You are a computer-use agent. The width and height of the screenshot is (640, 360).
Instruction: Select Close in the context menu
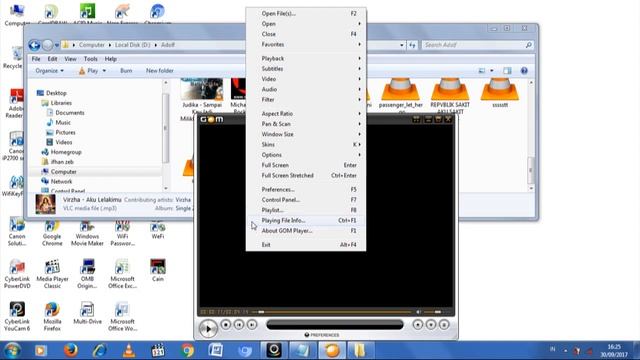pyautogui.click(x=306, y=34)
